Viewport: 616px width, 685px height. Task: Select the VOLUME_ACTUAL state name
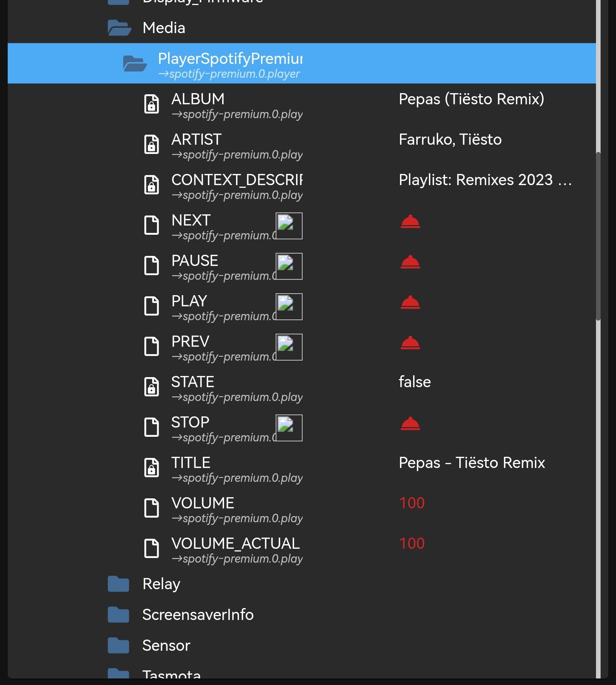pos(235,543)
